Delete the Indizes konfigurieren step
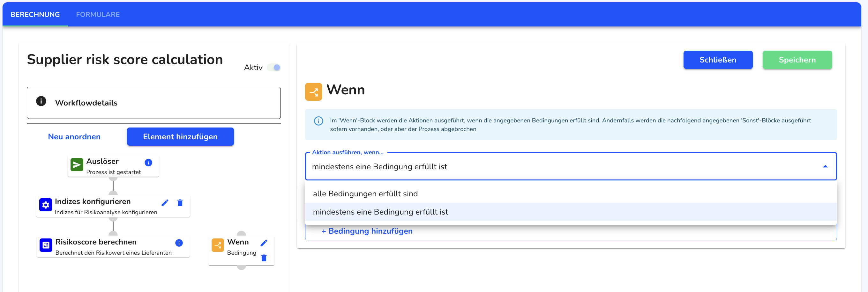 (x=180, y=202)
